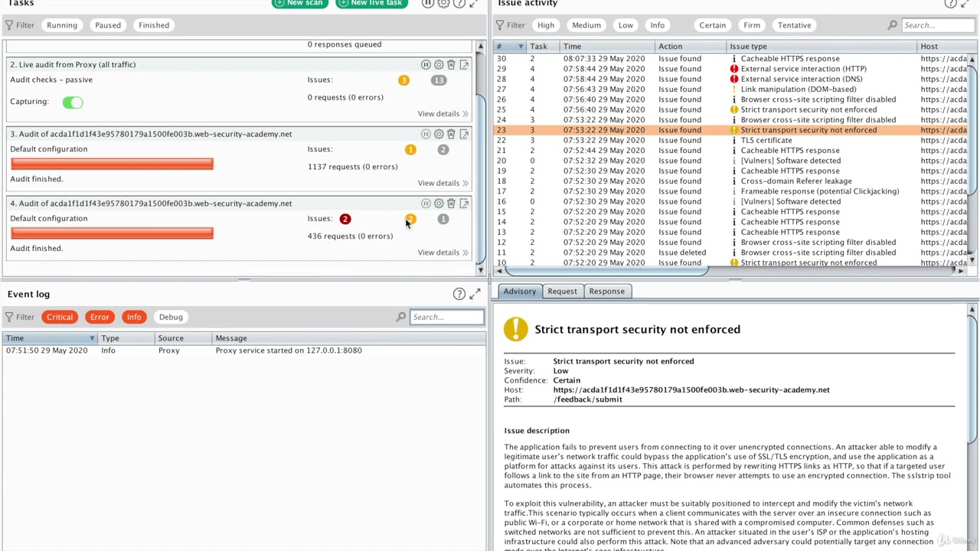This screenshot has width=980, height=551.
Task: Open Tasks panel settings gear
Action: coord(443,3)
